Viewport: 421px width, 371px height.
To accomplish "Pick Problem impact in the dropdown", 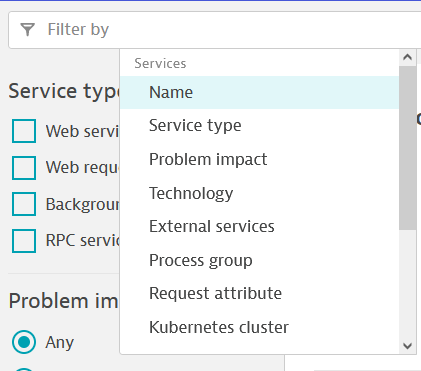I will [259, 159].
